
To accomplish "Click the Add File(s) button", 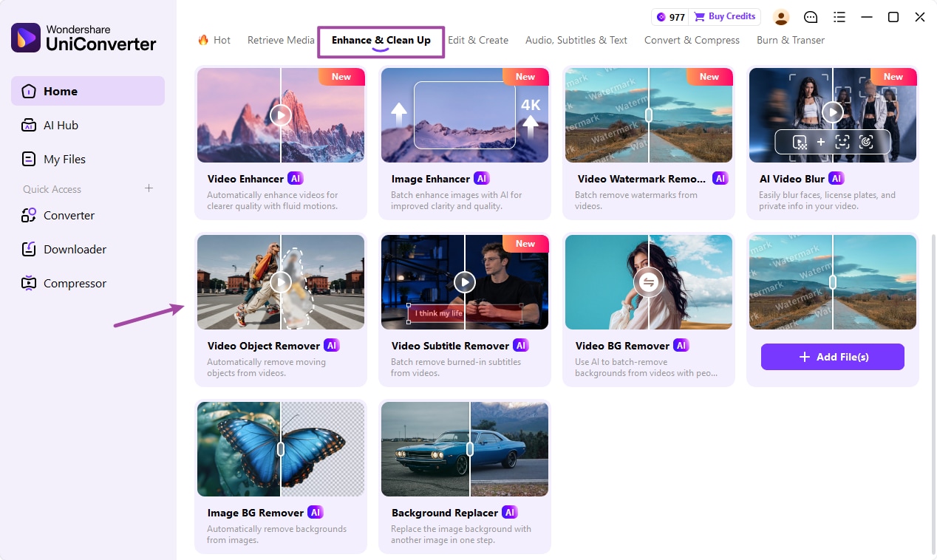I will [833, 357].
